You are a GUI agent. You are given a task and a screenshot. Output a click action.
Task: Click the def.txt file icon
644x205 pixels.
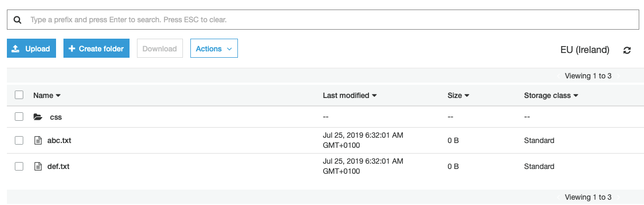[x=38, y=166]
